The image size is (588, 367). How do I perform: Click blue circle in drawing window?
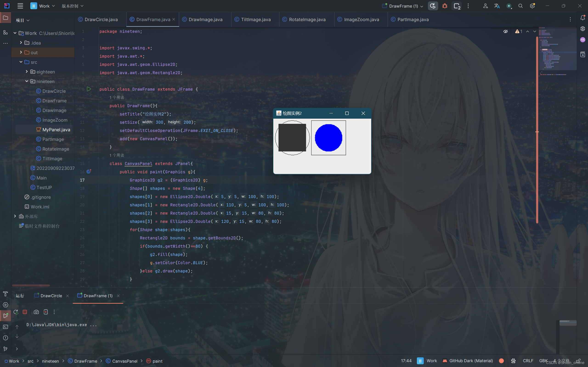(328, 138)
